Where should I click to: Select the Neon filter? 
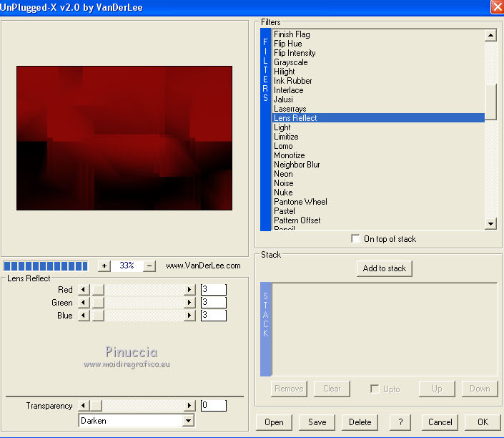378,174
